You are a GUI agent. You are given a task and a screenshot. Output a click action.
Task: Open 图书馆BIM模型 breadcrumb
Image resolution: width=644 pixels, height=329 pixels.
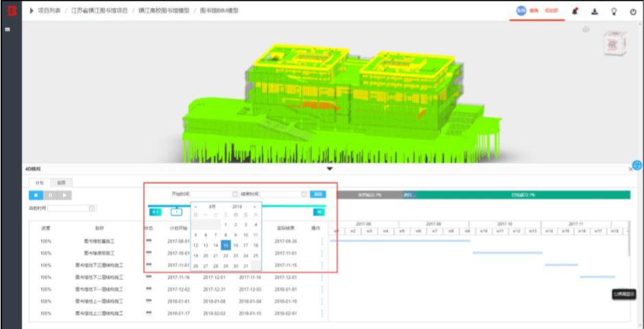pos(219,11)
